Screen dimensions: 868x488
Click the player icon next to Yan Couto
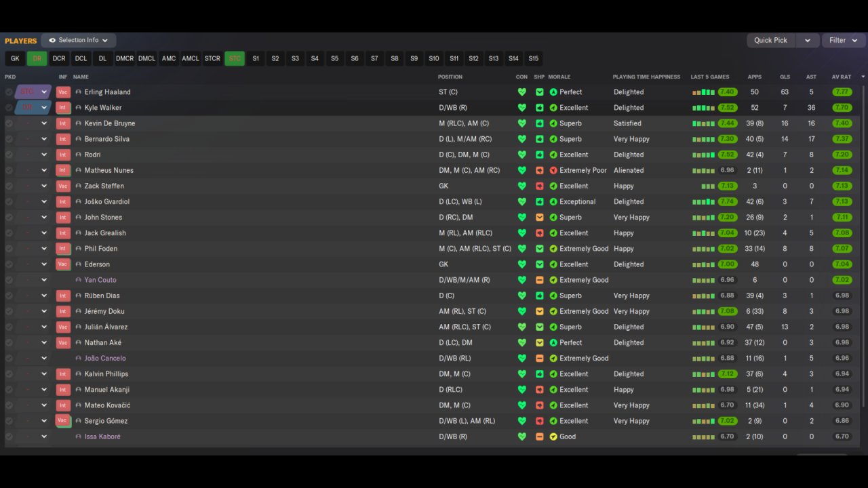point(79,280)
